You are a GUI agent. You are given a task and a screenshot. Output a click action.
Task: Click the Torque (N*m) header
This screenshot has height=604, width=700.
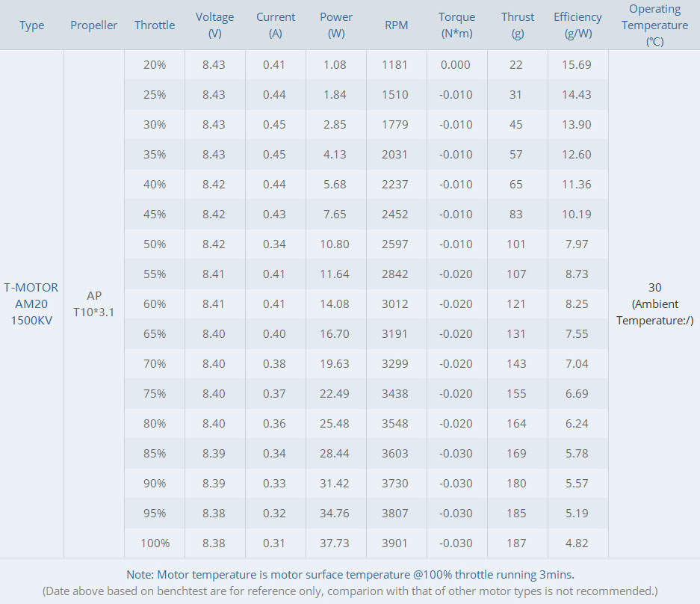pyautogui.click(x=456, y=25)
